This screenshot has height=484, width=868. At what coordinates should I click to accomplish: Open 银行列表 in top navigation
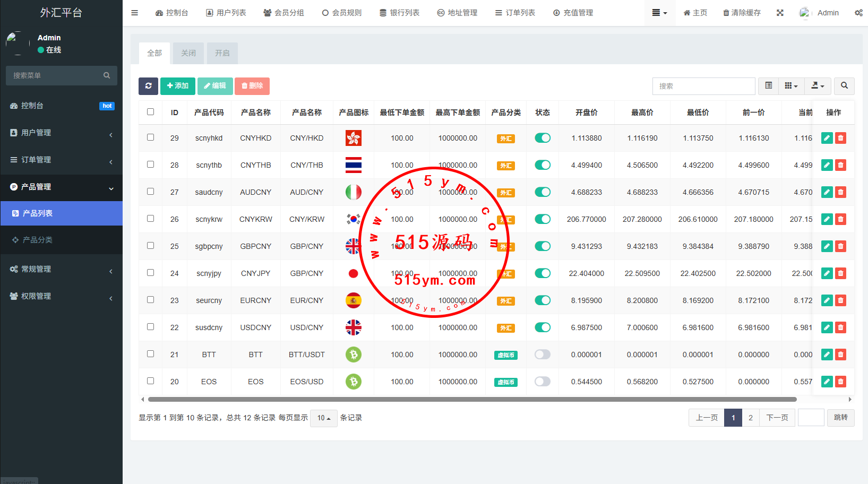point(399,13)
